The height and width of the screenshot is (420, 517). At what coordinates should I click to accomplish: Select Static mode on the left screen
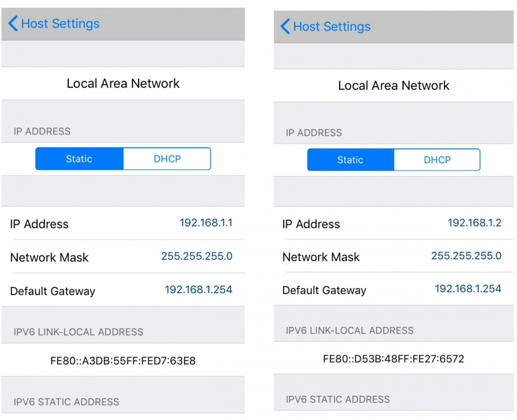(x=79, y=159)
